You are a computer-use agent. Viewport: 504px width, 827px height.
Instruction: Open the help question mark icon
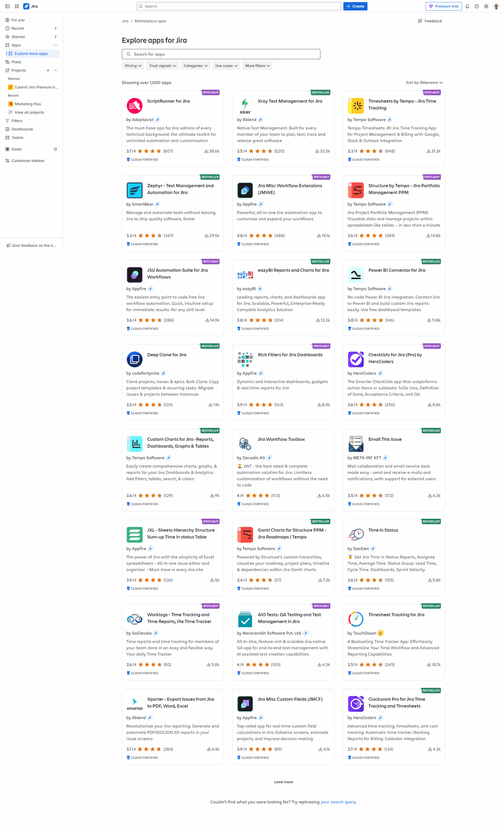pyautogui.click(x=477, y=6)
